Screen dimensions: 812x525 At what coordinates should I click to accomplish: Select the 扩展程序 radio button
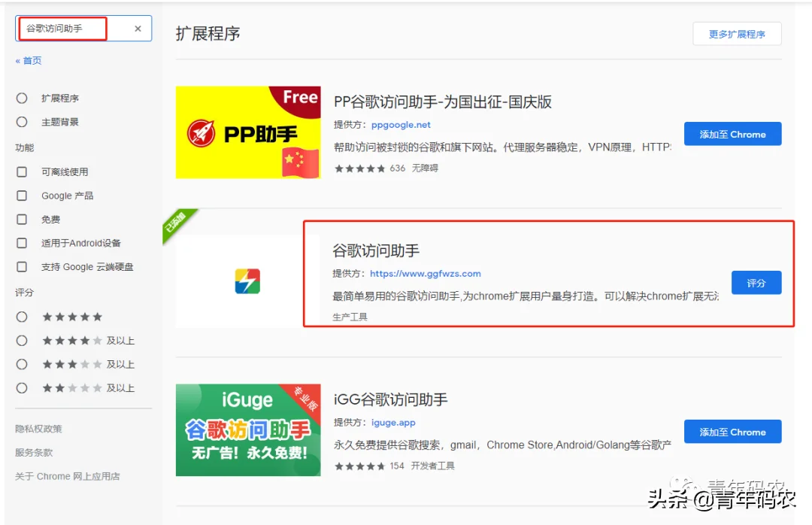point(22,98)
